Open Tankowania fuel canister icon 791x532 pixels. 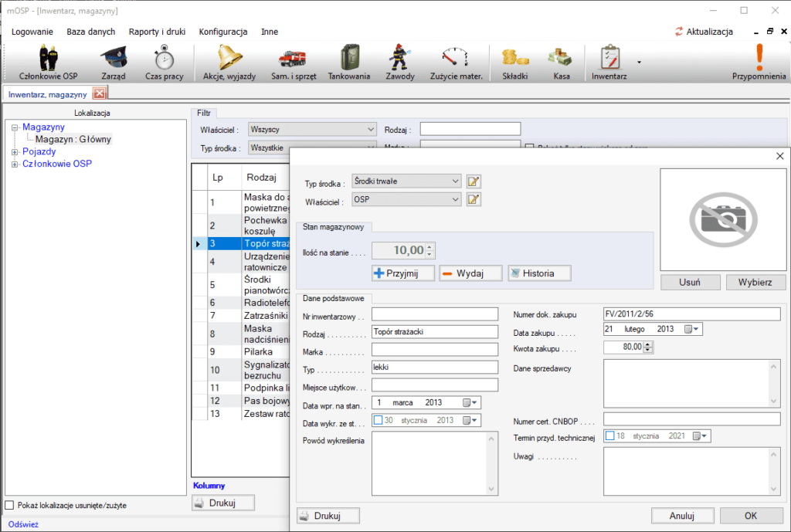click(x=349, y=63)
